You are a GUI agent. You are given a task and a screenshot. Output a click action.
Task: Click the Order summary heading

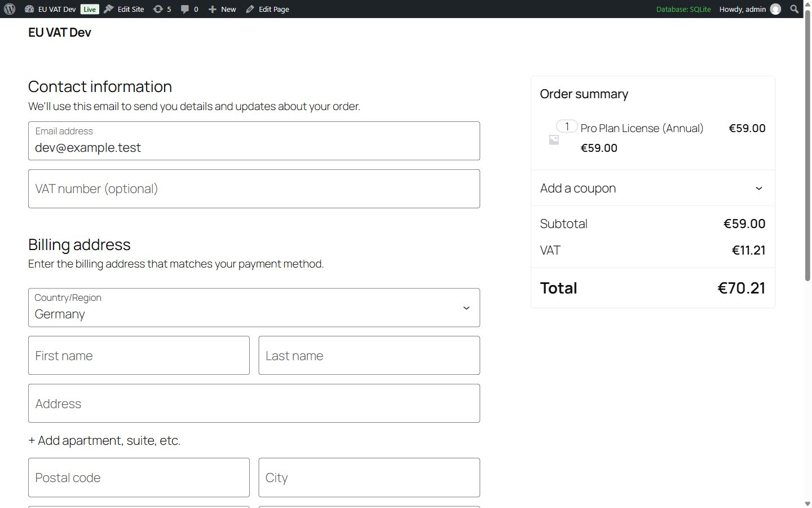[584, 94]
